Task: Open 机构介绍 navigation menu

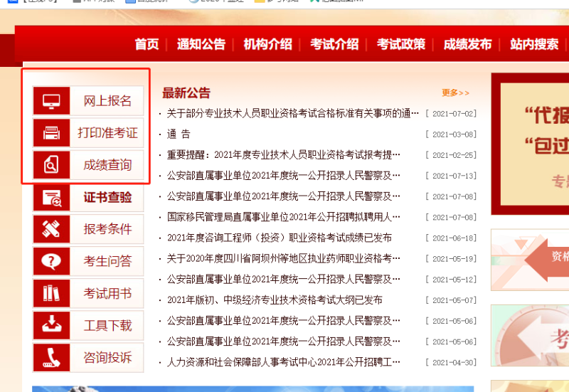Action: (268, 44)
